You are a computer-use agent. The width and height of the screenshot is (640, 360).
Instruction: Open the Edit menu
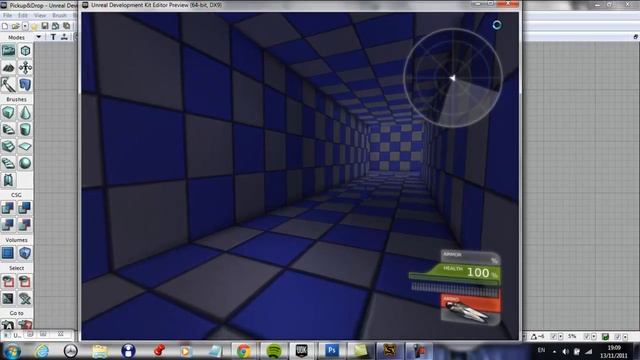pyautogui.click(x=22, y=16)
